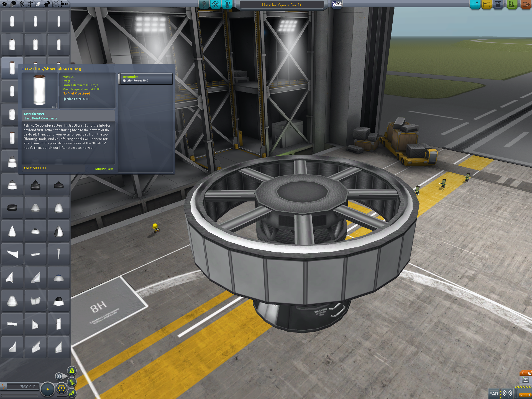Pick the thin spike part

59,255
